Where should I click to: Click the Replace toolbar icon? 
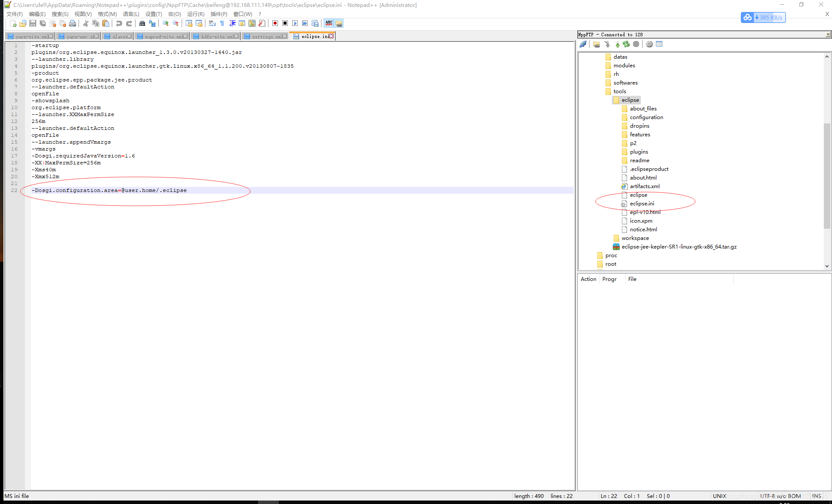152,23
